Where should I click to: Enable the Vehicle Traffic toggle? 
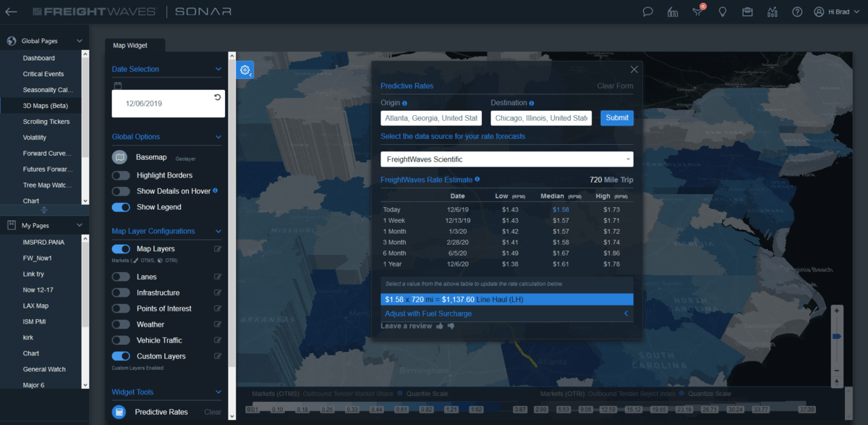(121, 340)
